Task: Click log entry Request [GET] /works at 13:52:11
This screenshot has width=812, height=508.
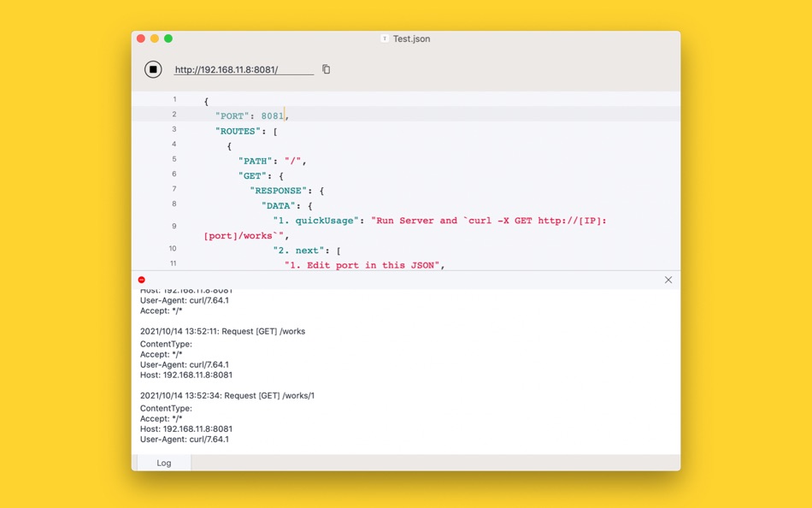Action: 223,331
